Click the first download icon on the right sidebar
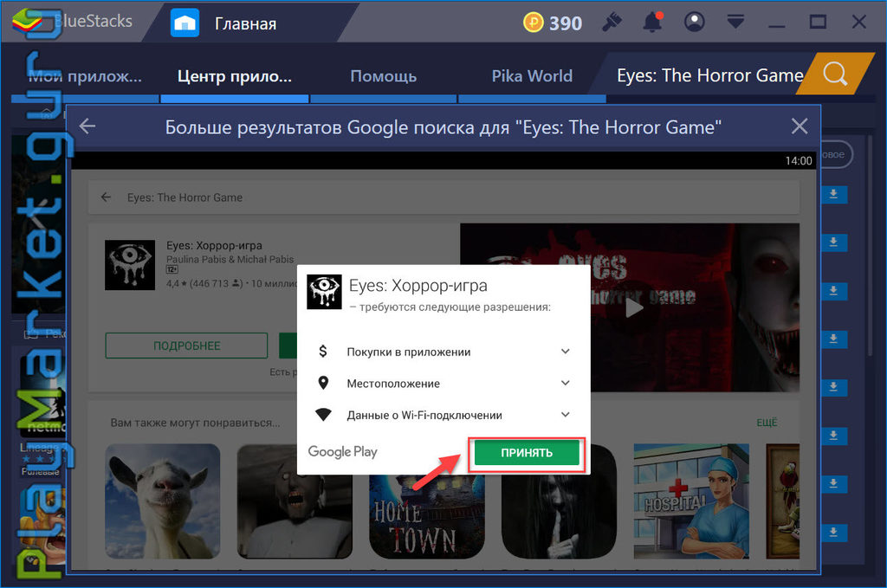Image resolution: width=887 pixels, height=588 pixels. tap(833, 195)
